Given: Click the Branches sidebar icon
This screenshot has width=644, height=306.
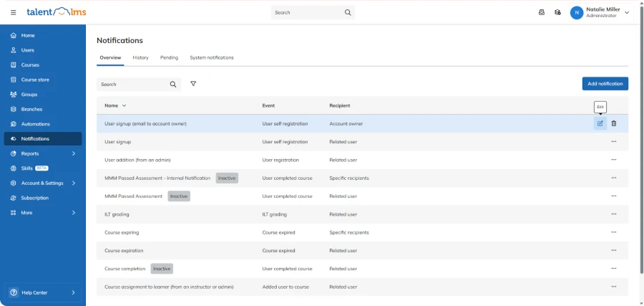Looking at the screenshot, I should click(13, 110).
